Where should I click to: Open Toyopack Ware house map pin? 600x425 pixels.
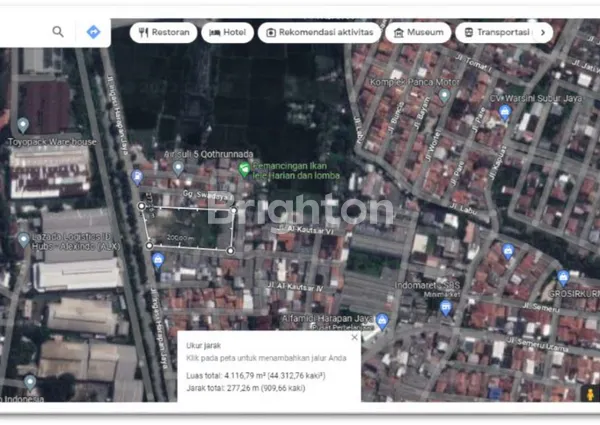[x=23, y=125]
